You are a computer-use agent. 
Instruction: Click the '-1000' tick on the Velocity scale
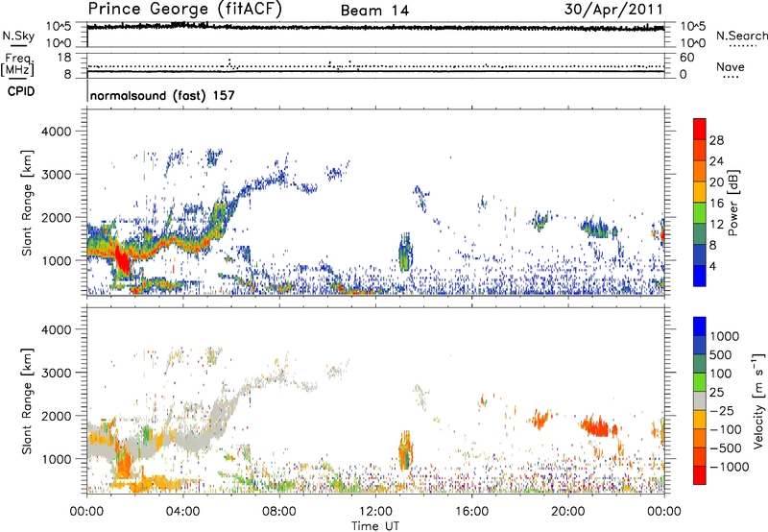coord(729,467)
